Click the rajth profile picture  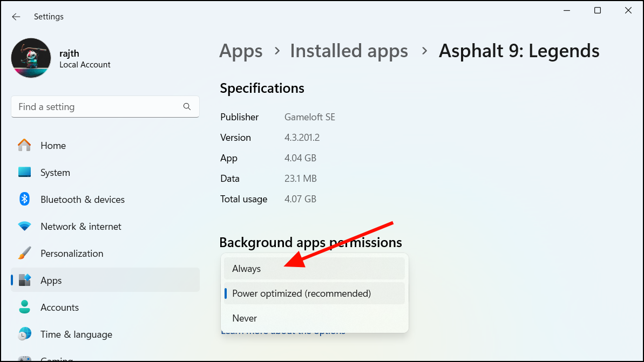coord(31,58)
